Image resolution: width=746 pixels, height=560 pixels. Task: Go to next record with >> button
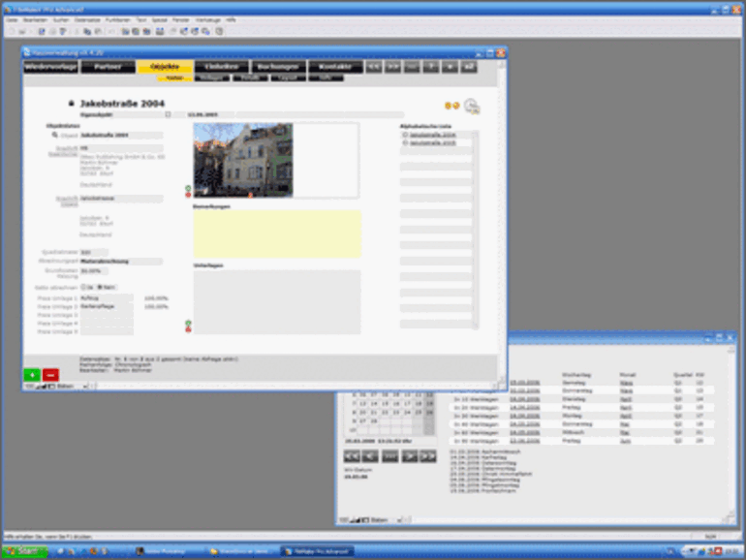pyautogui.click(x=392, y=67)
